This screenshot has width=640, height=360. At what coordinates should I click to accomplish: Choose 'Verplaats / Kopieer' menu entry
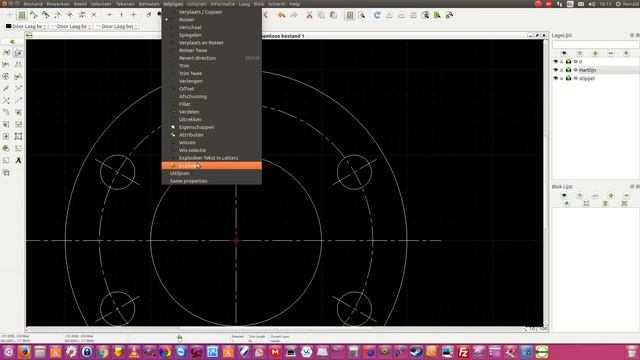[x=211, y=12]
